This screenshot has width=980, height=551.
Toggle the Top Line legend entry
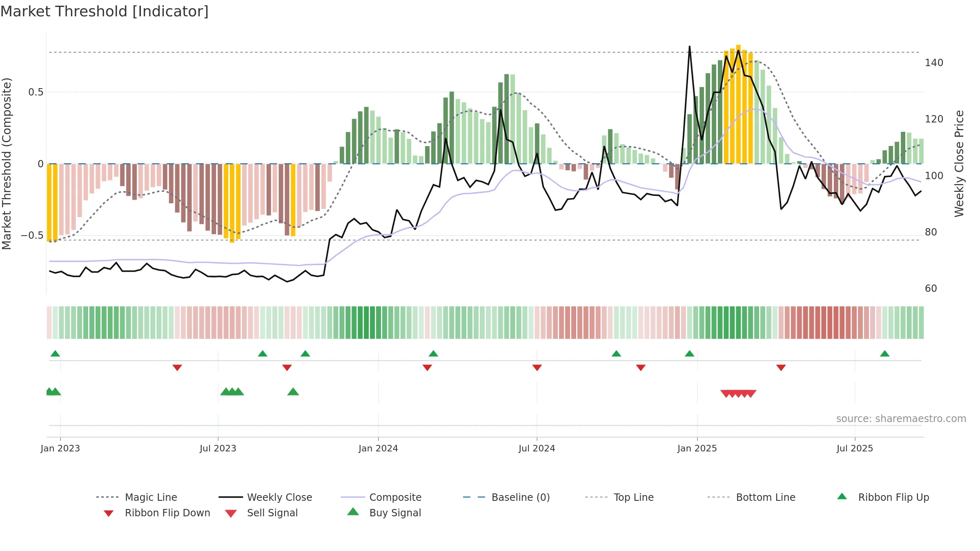coord(619,497)
